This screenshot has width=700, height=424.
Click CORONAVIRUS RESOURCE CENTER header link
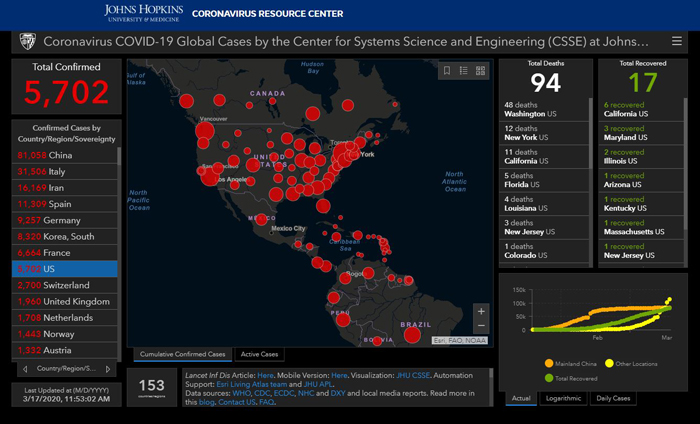[x=267, y=14]
